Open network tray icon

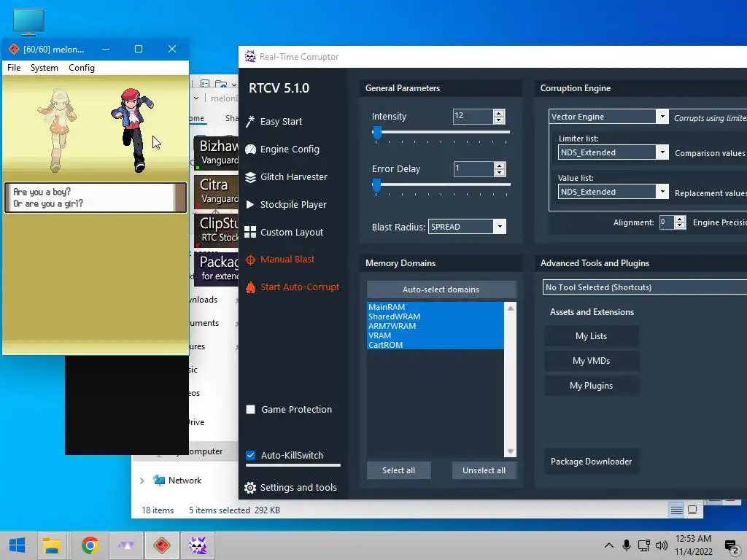click(x=644, y=545)
